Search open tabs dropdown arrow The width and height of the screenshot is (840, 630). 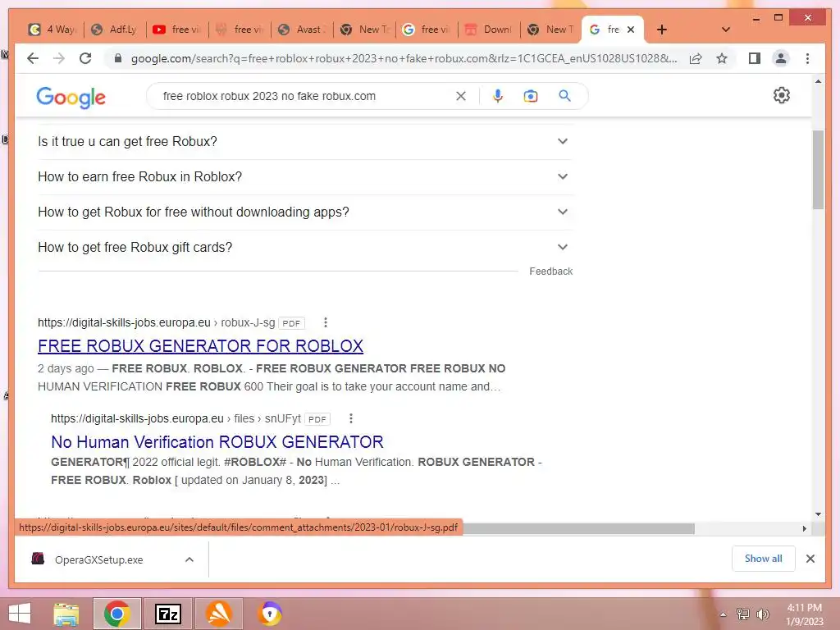[x=726, y=30]
